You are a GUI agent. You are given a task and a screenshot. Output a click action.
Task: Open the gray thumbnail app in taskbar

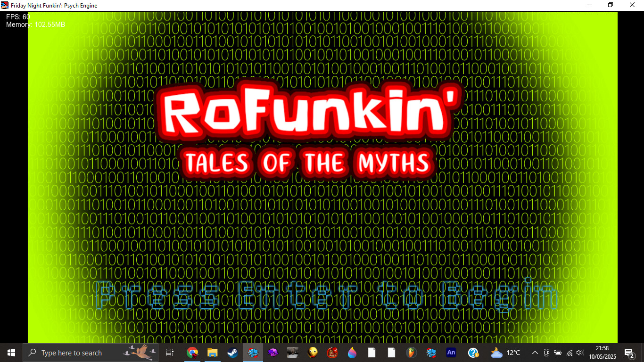click(x=292, y=353)
